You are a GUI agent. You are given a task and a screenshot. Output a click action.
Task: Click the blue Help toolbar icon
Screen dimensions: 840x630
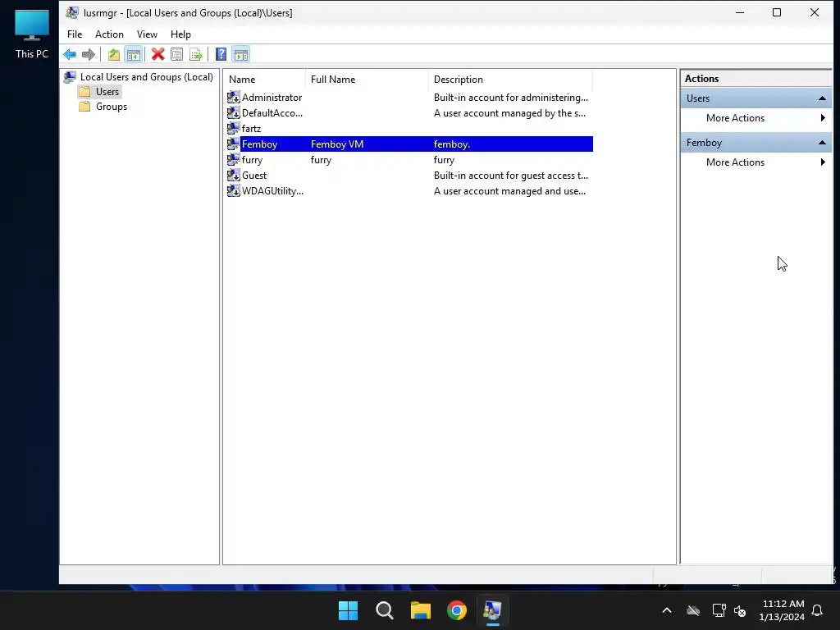(x=221, y=54)
